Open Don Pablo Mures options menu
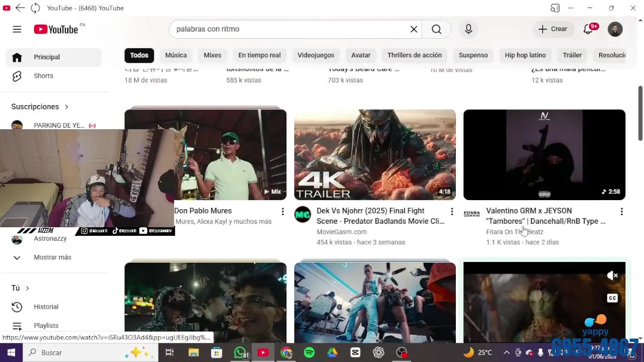Screen dimensions: 644x362 (283, 212)
